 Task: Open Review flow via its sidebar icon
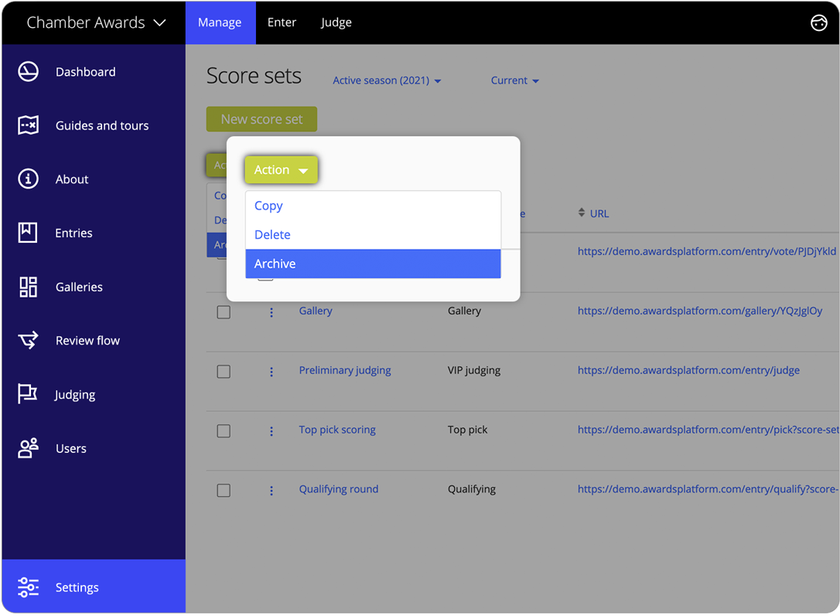tap(28, 340)
